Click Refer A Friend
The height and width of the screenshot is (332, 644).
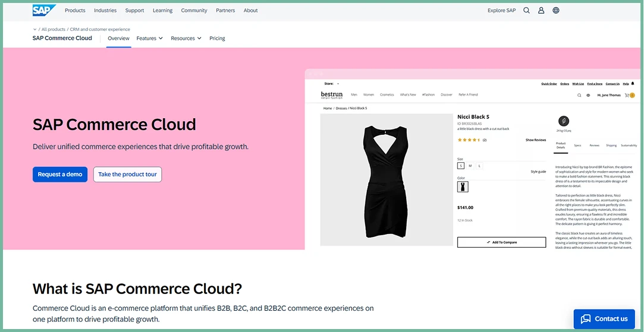pos(468,95)
